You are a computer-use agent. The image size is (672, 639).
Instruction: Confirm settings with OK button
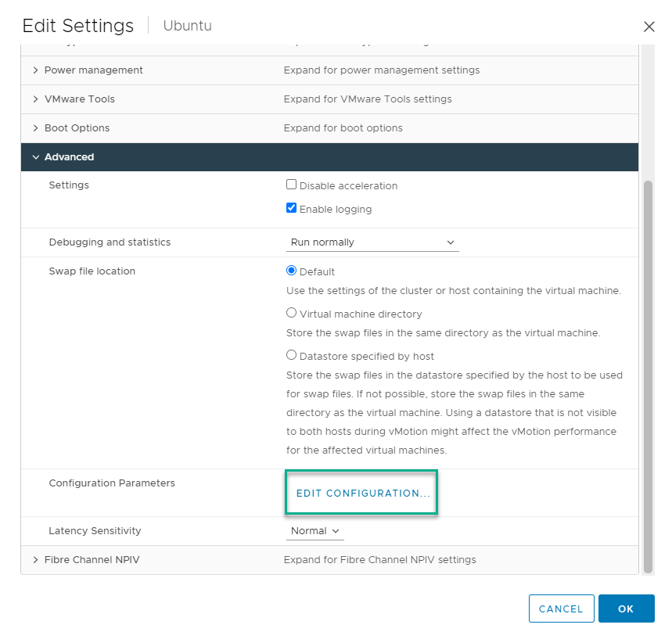626,608
